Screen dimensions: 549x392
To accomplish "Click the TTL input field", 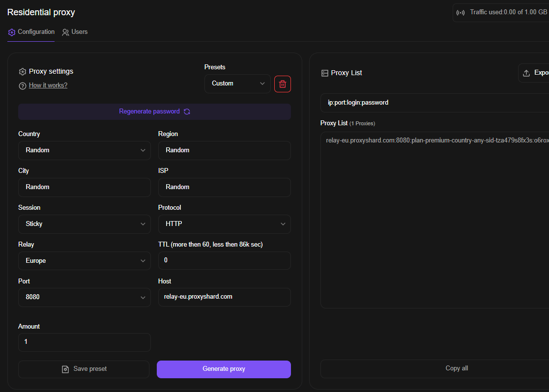I will pyautogui.click(x=224, y=261).
